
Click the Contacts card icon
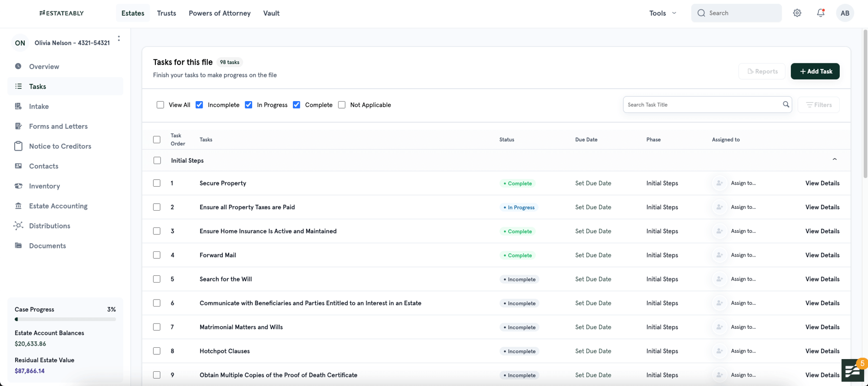click(18, 166)
